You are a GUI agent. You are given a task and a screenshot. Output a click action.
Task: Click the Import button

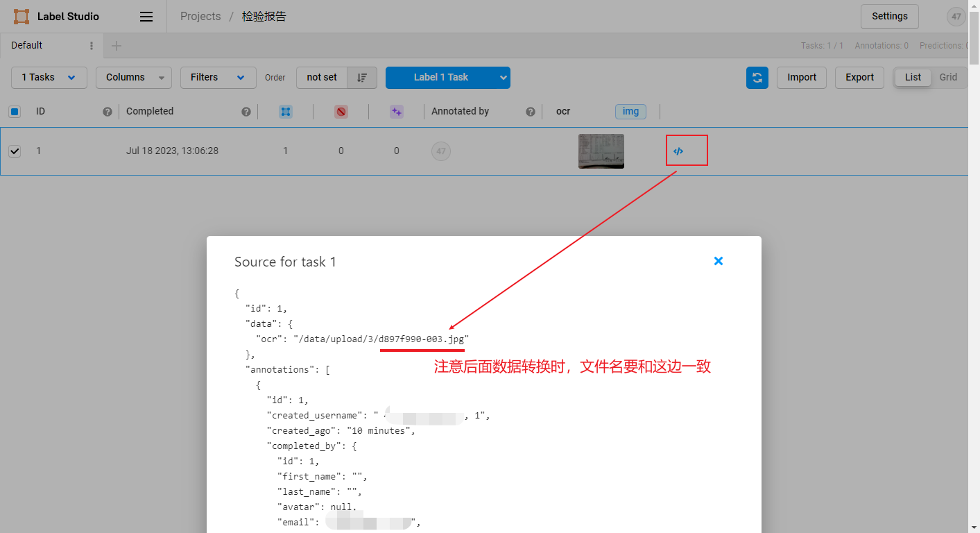click(x=802, y=78)
